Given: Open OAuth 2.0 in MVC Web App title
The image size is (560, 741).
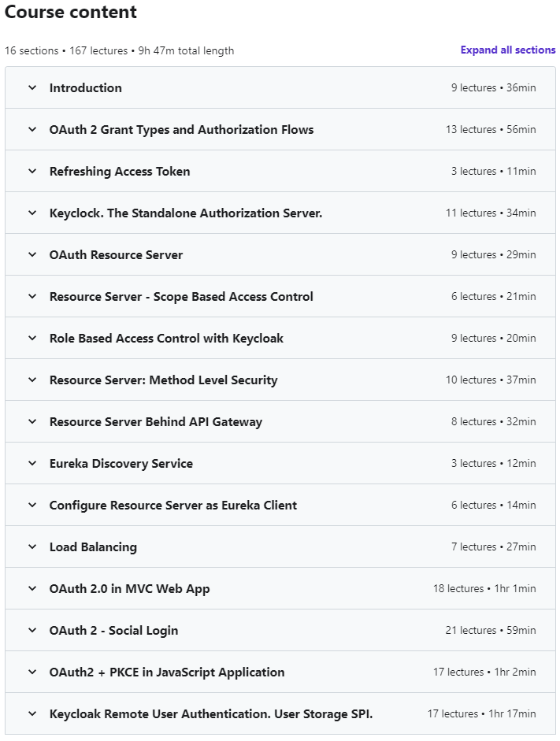Looking at the screenshot, I should (129, 589).
